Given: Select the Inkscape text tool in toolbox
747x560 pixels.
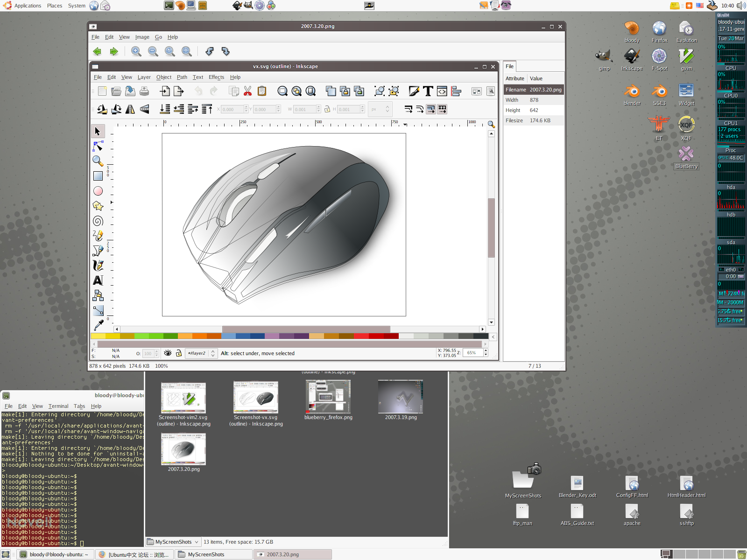Looking at the screenshot, I should [98, 280].
